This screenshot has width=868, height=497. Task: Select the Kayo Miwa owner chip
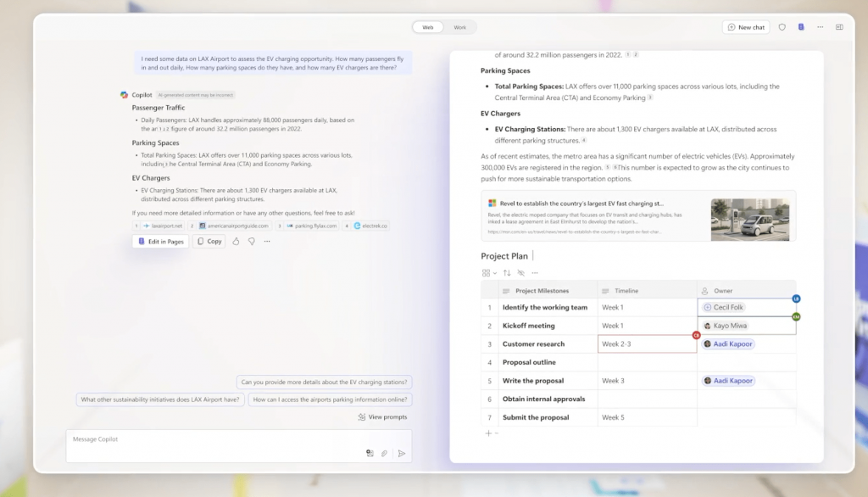[x=726, y=326]
